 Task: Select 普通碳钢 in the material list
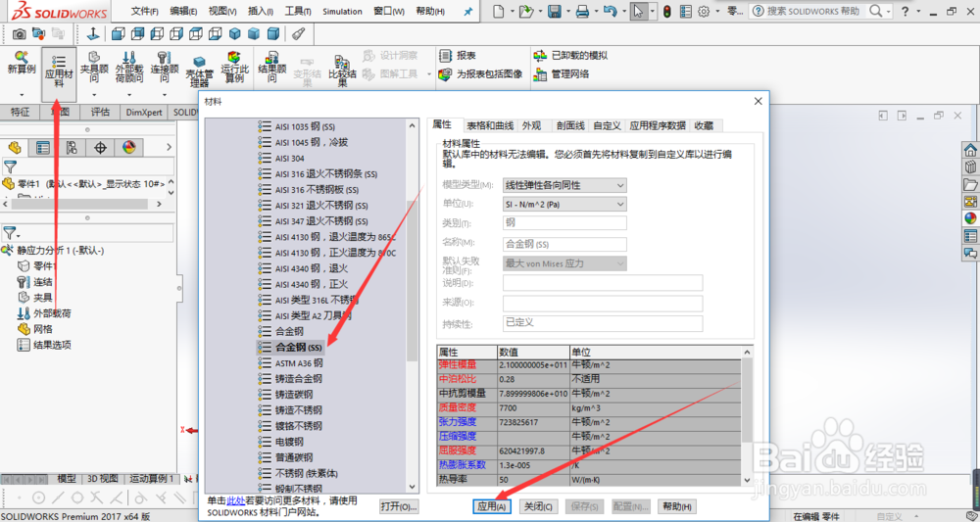pos(294,457)
